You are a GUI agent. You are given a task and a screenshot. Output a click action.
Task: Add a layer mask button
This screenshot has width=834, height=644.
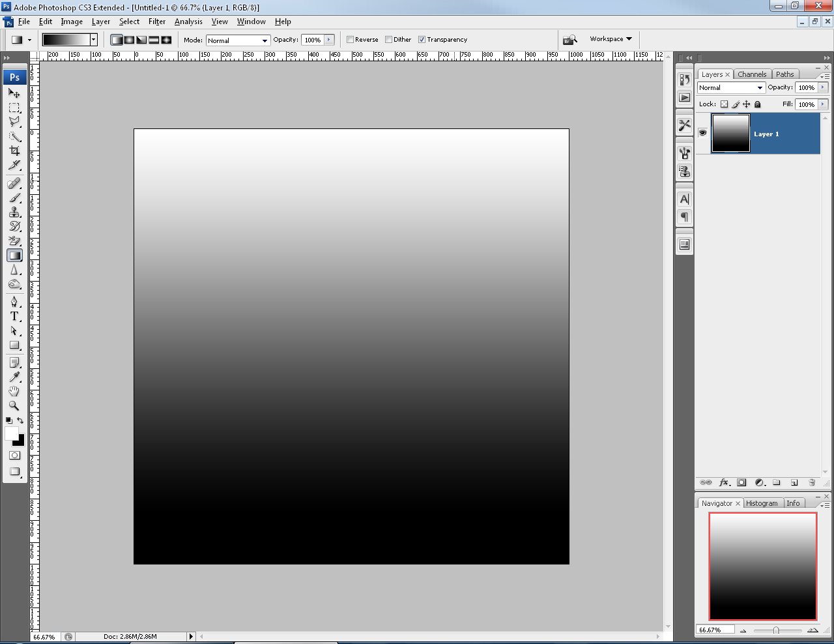741,482
